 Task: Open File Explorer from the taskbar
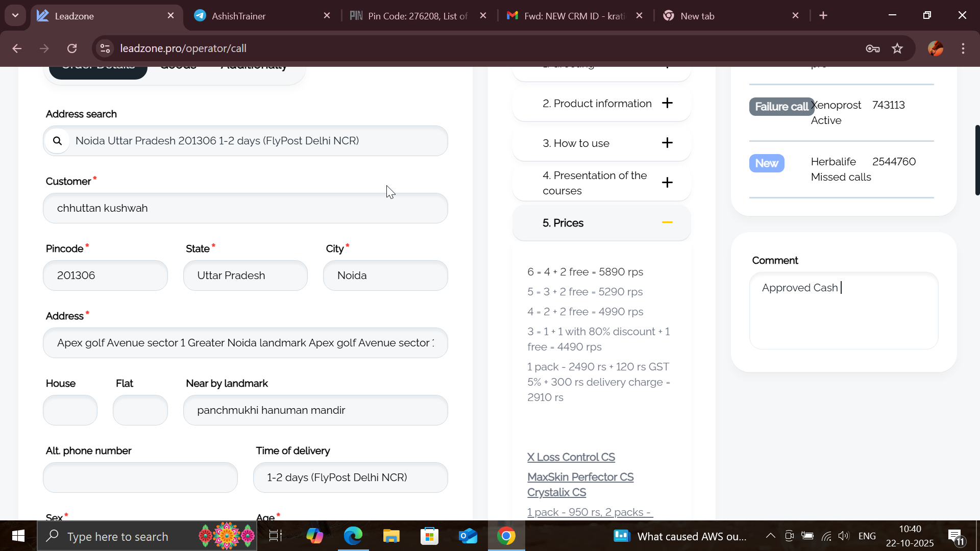coord(391,536)
